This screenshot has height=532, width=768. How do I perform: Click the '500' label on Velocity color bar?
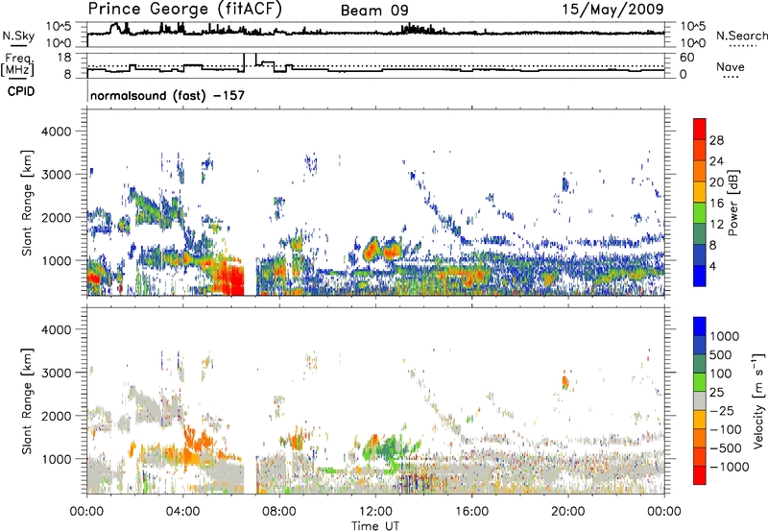(x=720, y=355)
